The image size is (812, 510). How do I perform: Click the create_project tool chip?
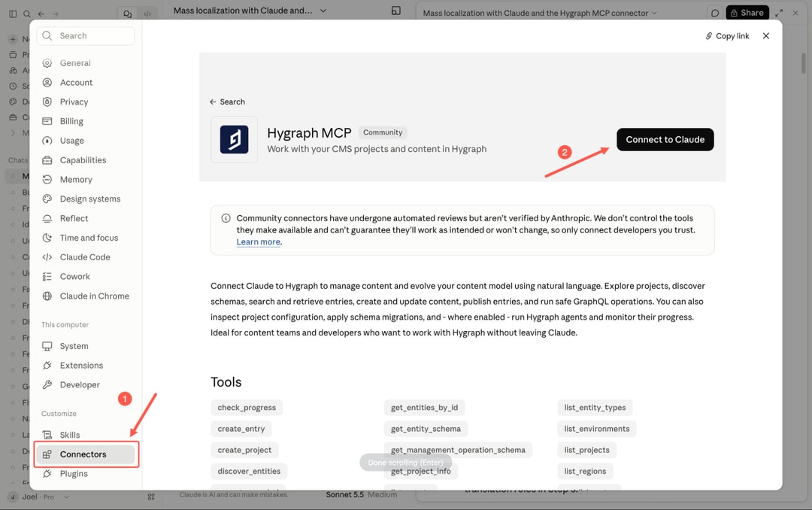click(244, 451)
